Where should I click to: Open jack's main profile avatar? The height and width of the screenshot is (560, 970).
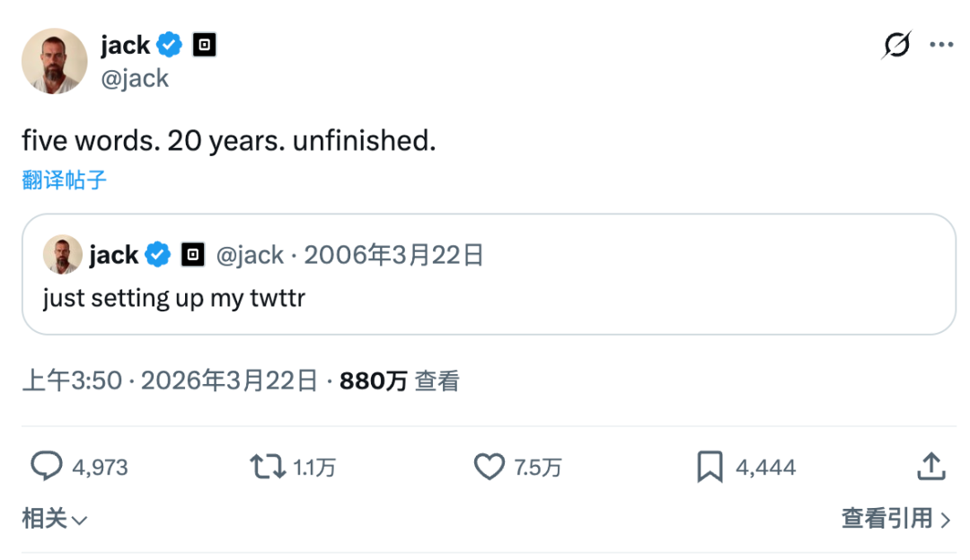tap(54, 61)
